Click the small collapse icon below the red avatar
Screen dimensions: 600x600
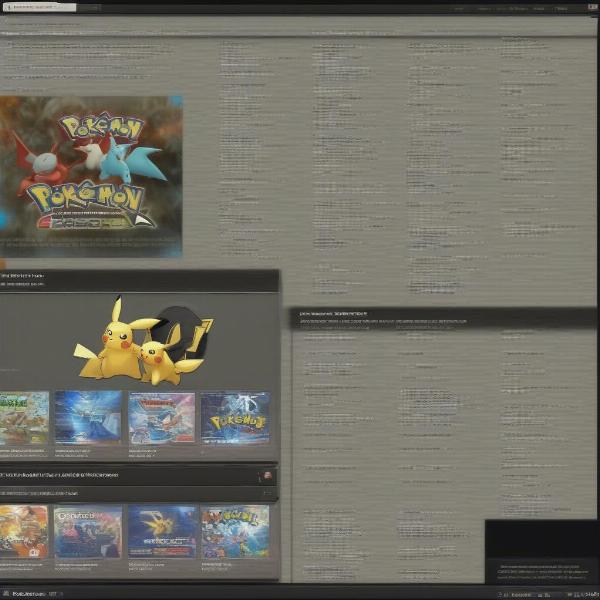267,493
